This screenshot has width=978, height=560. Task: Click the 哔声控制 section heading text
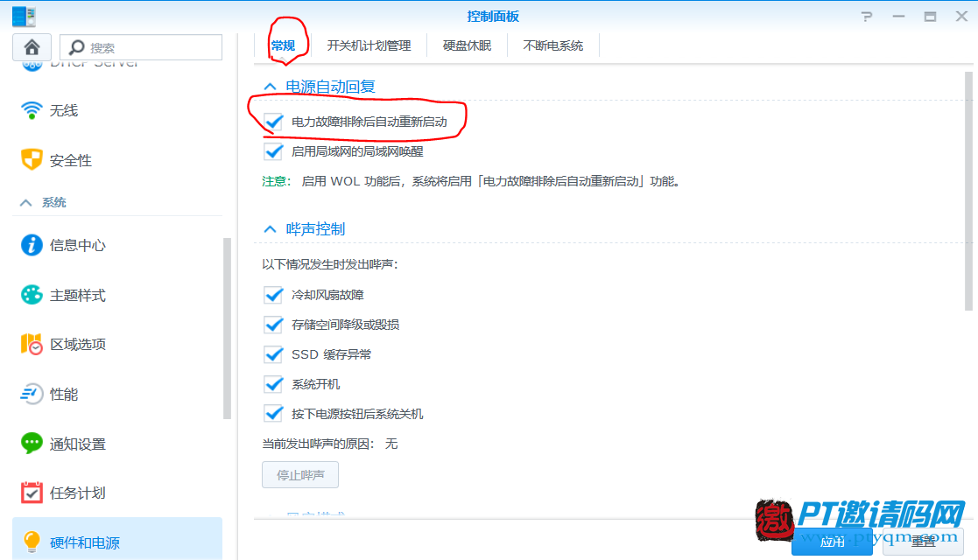tap(315, 229)
